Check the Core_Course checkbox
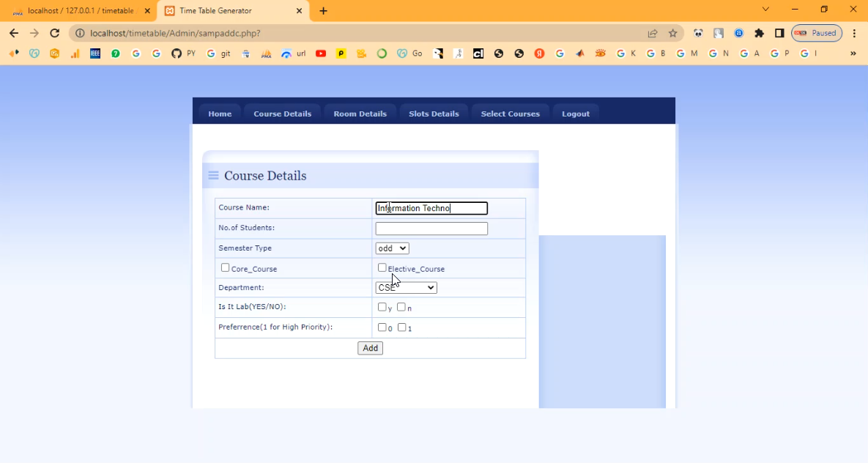The image size is (868, 463). [x=226, y=268]
